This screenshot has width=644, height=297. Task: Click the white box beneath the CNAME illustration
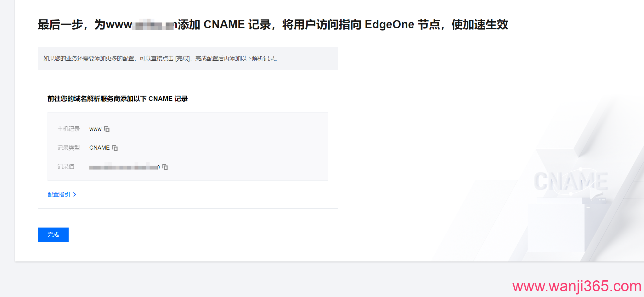coord(556,228)
